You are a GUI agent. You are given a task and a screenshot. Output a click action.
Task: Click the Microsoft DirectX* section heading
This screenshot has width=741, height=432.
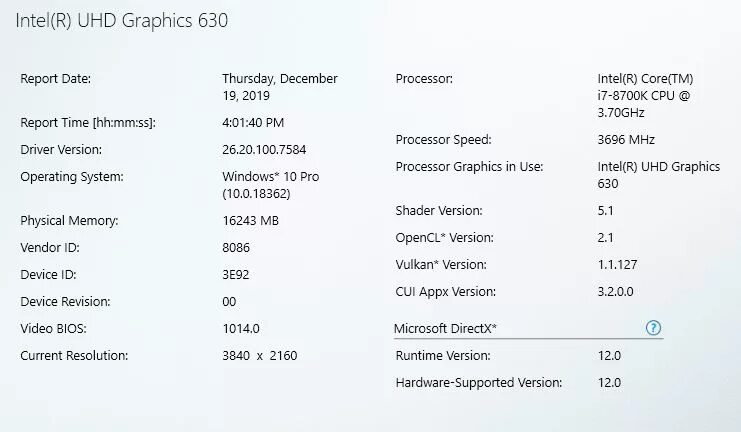(445, 328)
